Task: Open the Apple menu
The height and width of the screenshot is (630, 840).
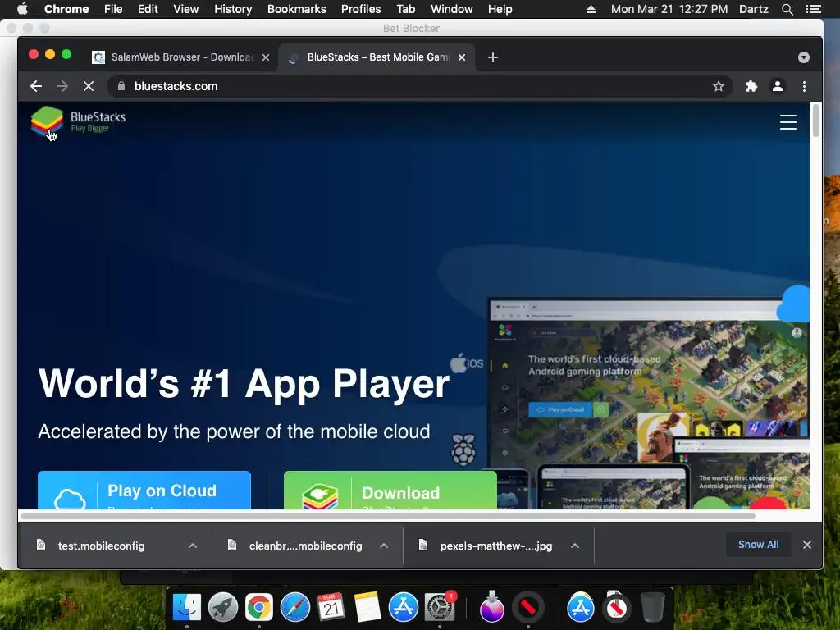Action: coord(22,9)
